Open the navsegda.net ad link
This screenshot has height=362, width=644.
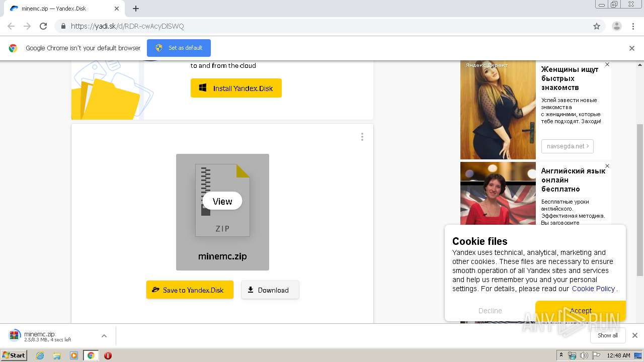point(568,146)
